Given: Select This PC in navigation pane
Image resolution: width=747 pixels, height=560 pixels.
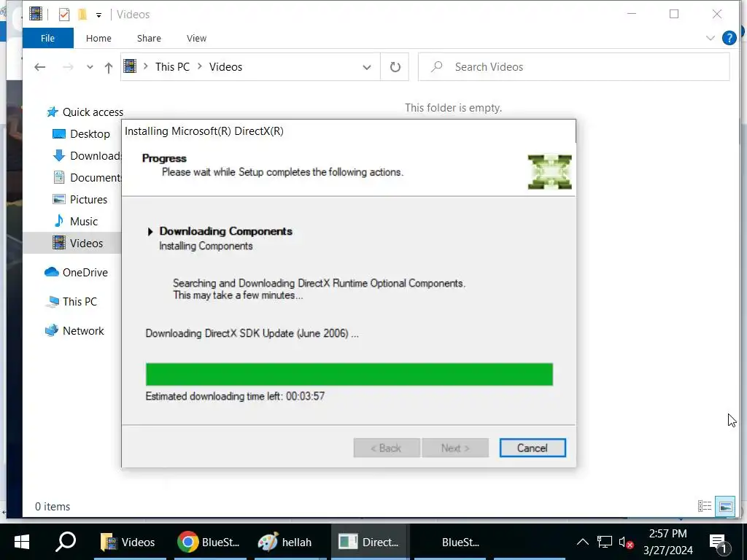Looking at the screenshot, I should pos(71,301).
